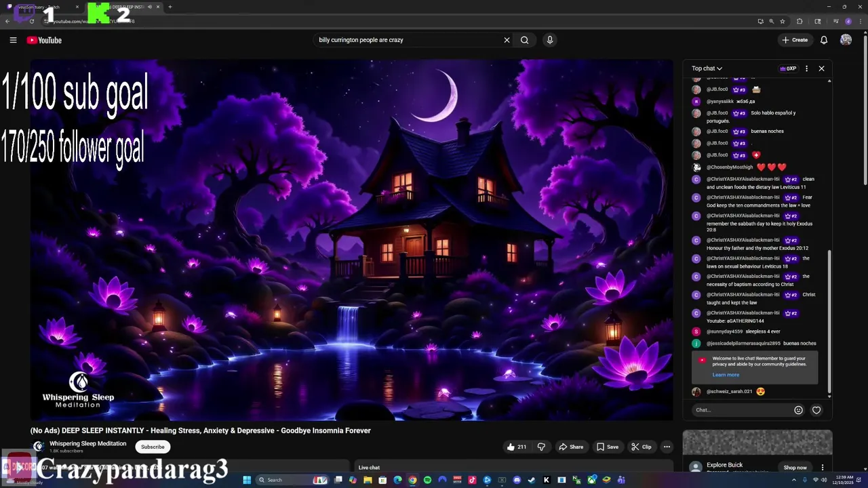
Task: Clear the search box text
Action: [x=507, y=40]
